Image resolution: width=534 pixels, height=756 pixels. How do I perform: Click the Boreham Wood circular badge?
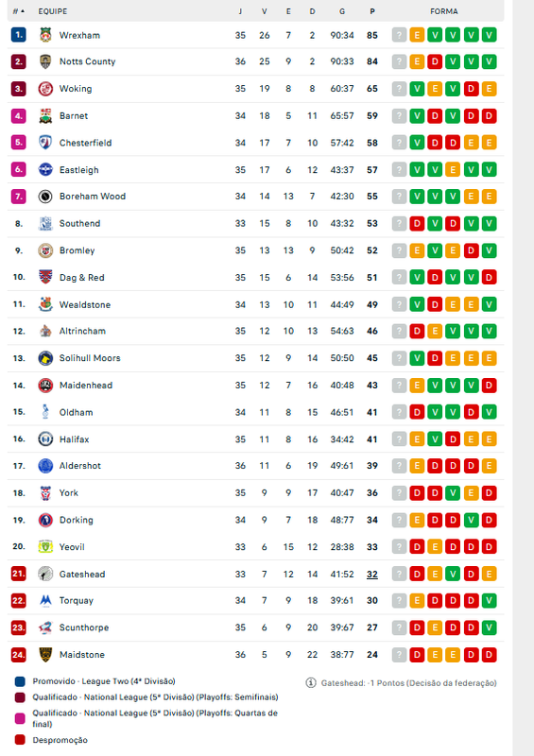(x=45, y=197)
